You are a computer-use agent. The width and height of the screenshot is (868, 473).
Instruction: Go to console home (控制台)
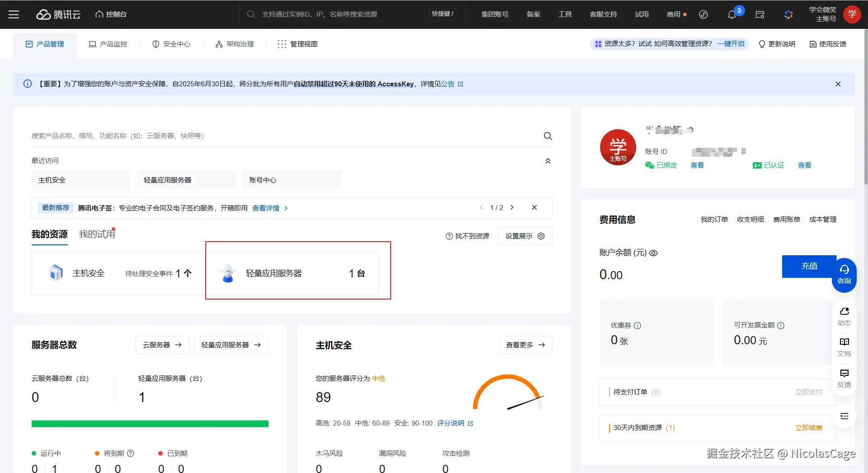coord(111,14)
